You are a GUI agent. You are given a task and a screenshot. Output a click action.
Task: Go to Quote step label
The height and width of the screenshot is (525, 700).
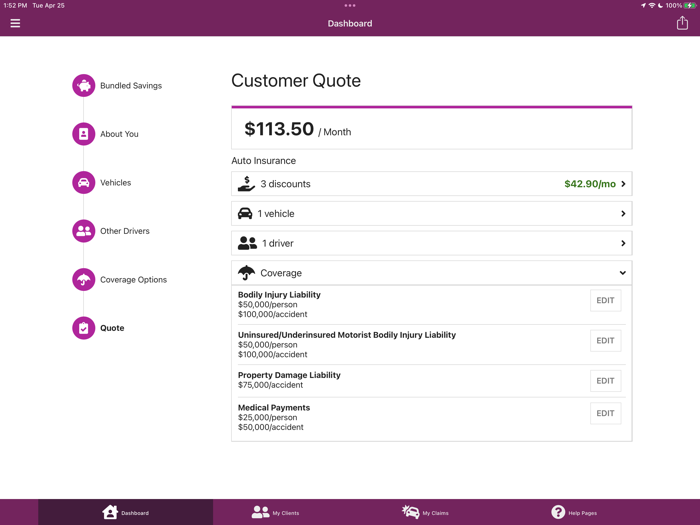112,328
